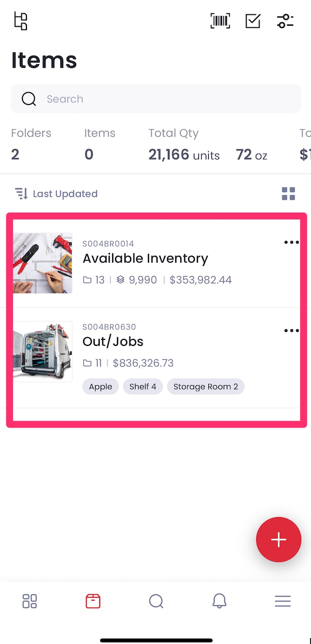Open more options for Available Inventory

click(x=292, y=242)
